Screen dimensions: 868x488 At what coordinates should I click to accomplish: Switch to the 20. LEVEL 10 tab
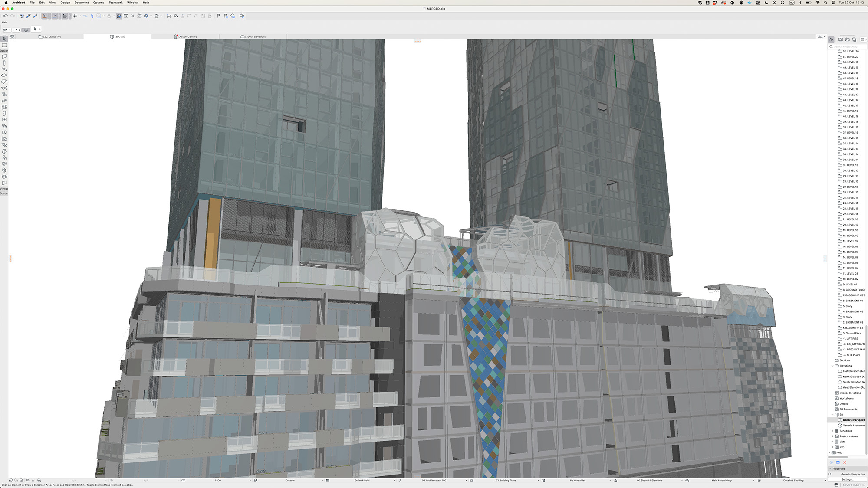coord(50,36)
